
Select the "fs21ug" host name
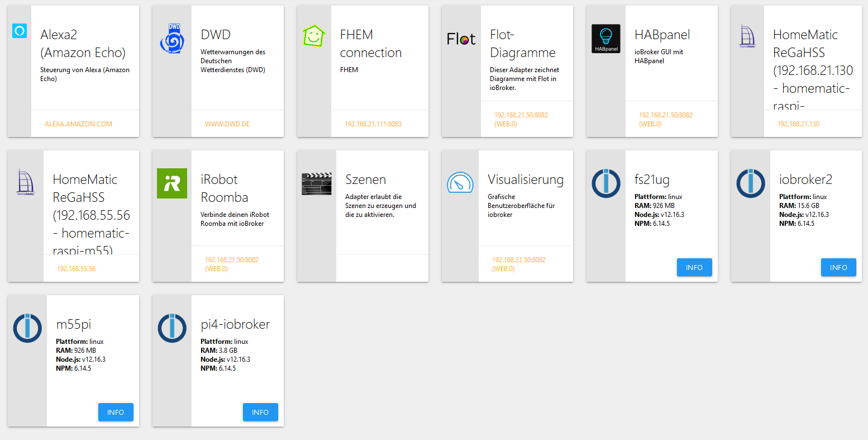652,179
